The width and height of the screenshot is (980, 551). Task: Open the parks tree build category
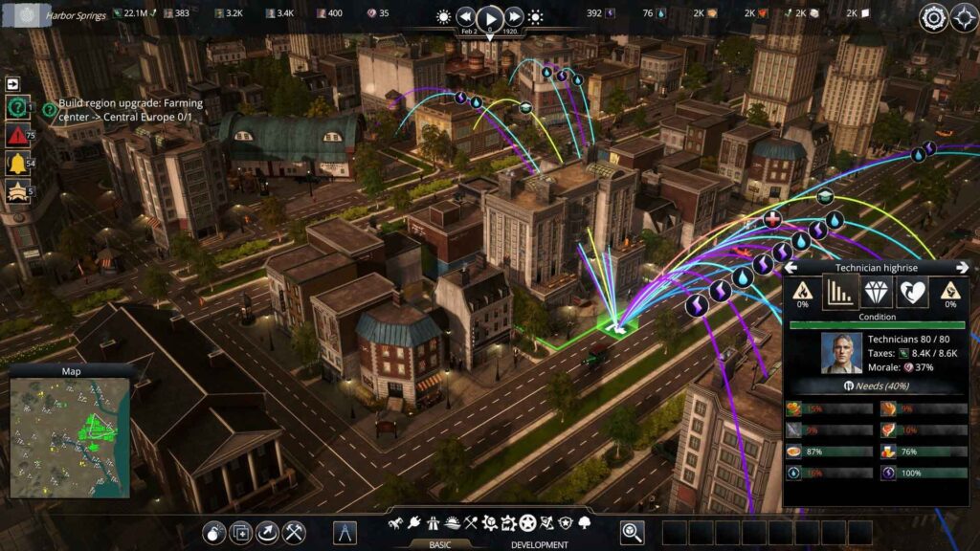(x=585, y=523)
